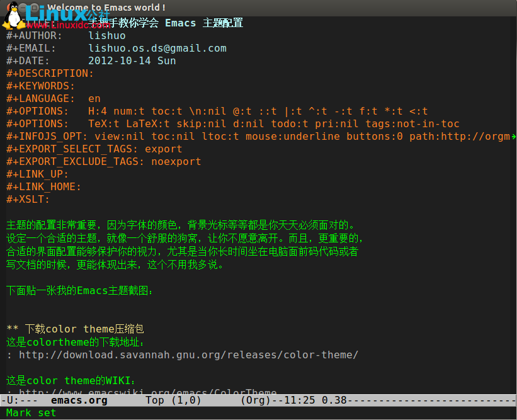Image resolution: width=517 pixels, height=420 pixels.
Task: Click the (Org) major mode indicator
Action: [256, 400]
